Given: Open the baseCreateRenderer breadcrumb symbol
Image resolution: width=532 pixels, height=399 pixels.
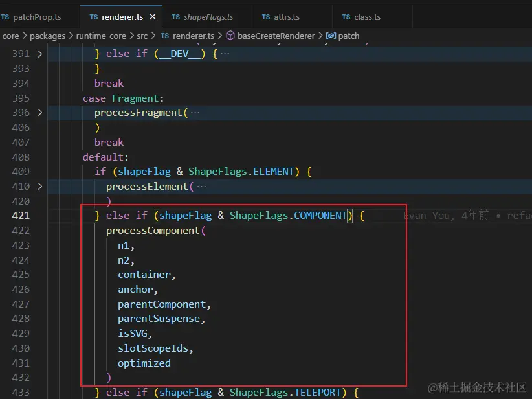Looking at the screenshot, I should [x=276, y=36].
